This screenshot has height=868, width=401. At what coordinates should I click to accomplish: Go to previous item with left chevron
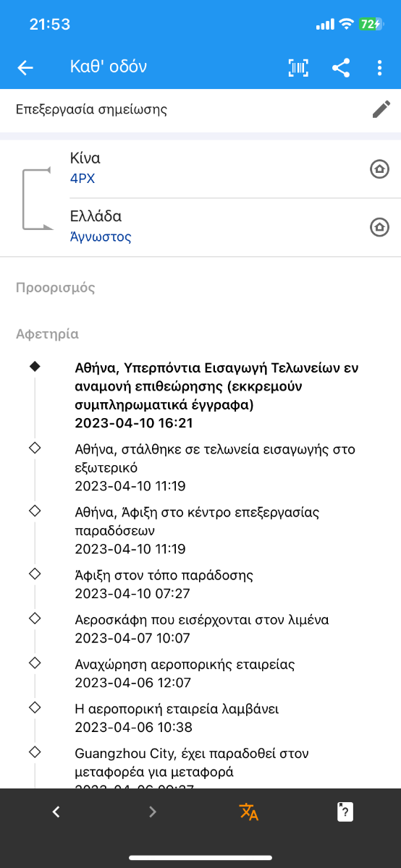tap(56, 812)
